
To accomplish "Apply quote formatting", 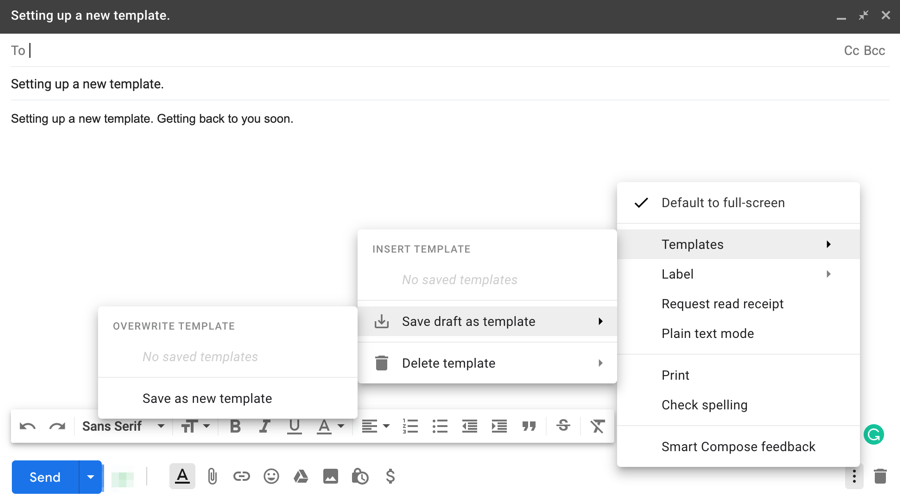I will coord(529,426).
